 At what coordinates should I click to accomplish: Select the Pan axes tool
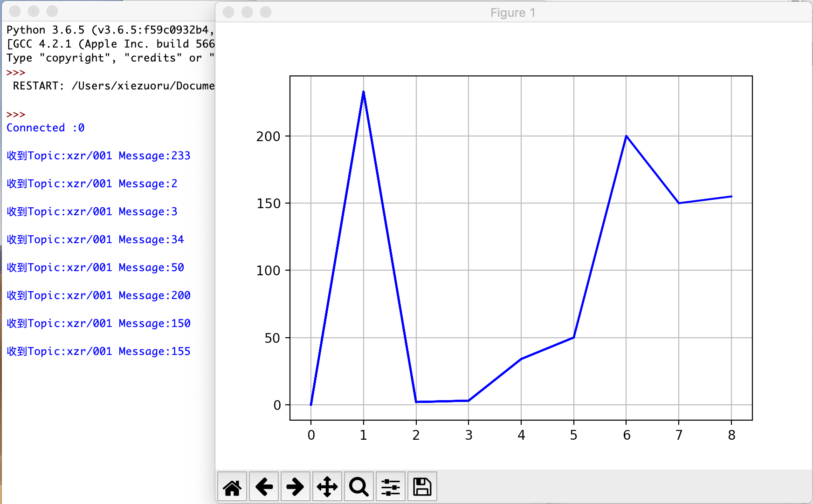[327, 487]
